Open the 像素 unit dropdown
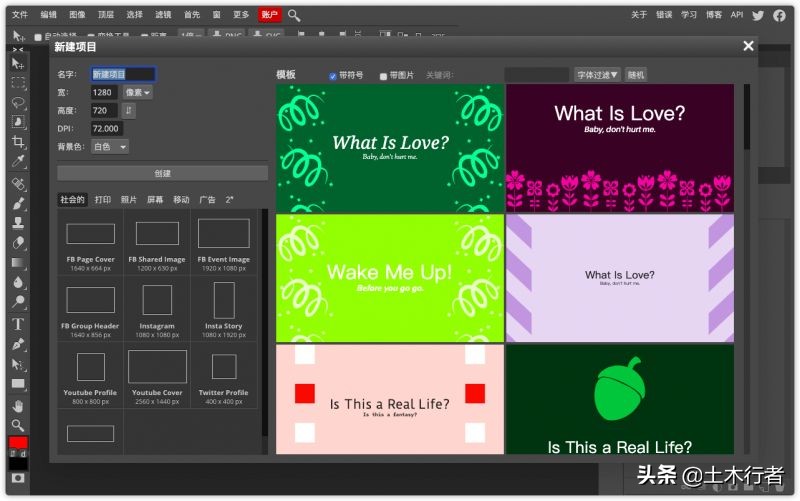800x501 pixels. [137, 92]
